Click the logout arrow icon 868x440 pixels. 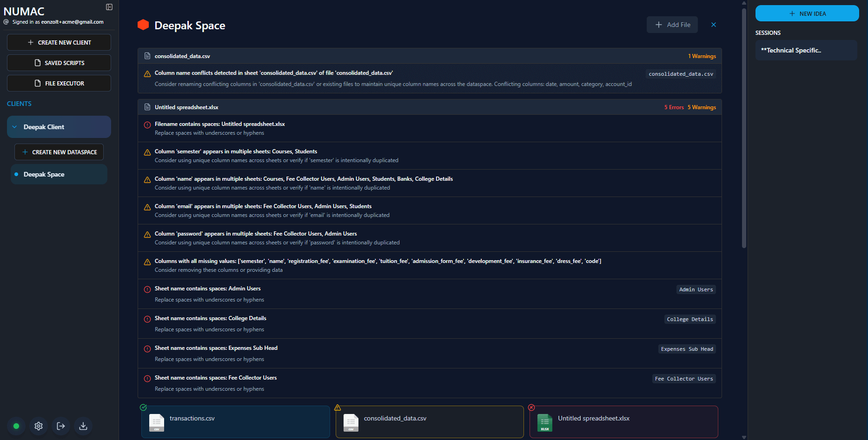(x=61, y=426)
